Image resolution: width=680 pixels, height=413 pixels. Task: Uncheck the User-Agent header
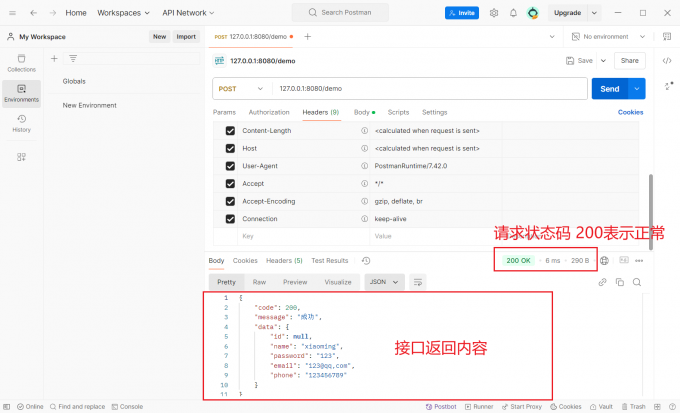click(230, 166)
